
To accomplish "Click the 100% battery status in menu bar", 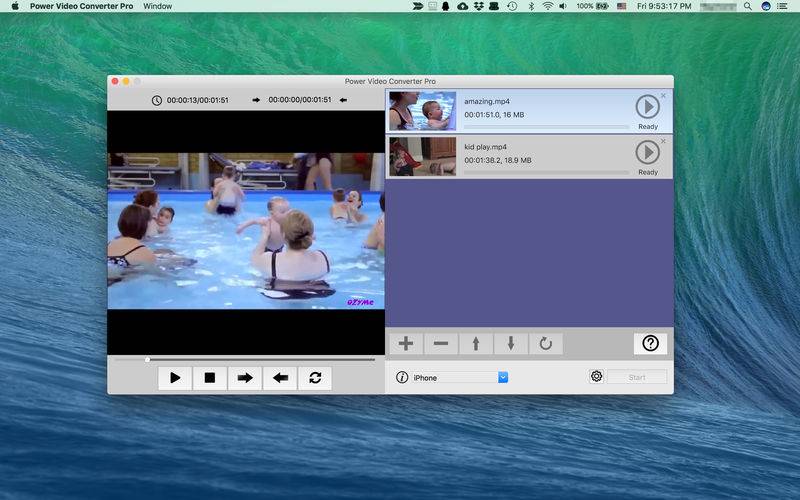I will (593, 6).
